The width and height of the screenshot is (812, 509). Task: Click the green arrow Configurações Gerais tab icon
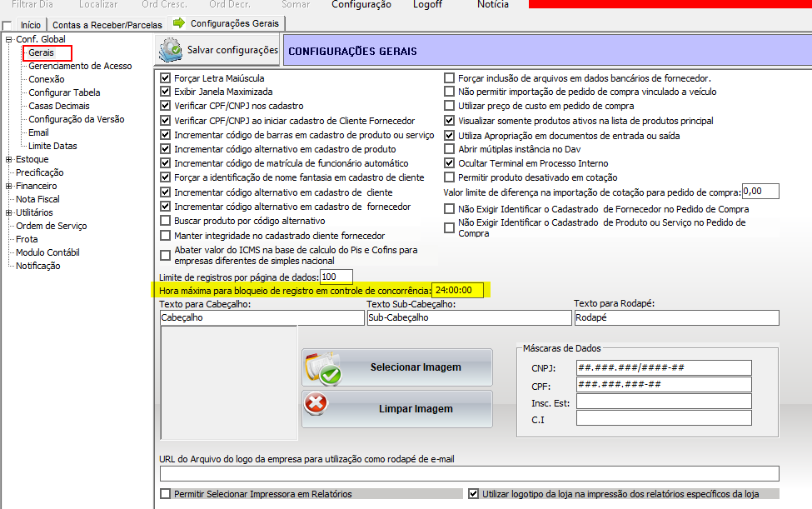click(x=178, y=24)
